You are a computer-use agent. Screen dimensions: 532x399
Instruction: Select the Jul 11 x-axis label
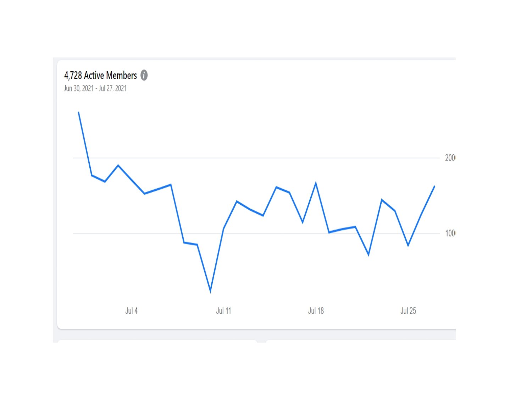click(x=223, y=311)
